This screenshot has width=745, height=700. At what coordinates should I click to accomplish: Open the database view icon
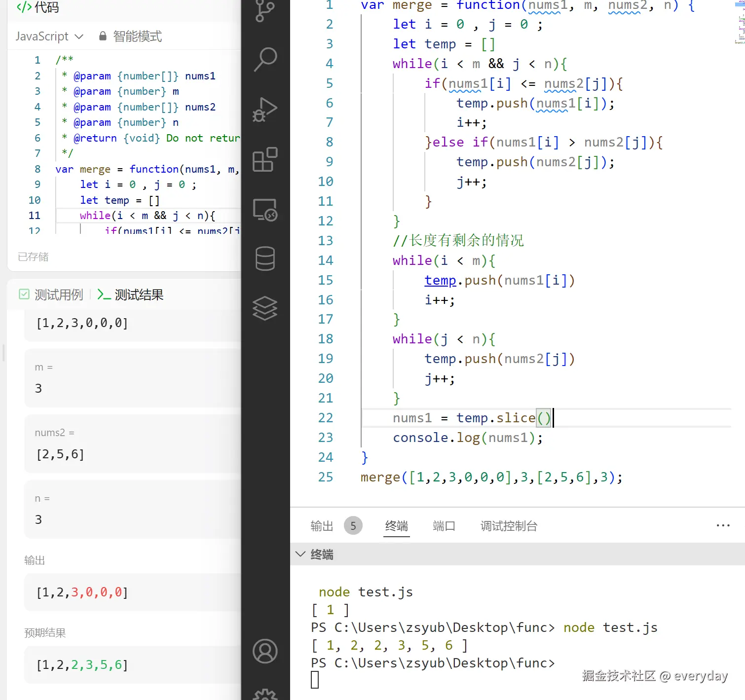(265, 258)
